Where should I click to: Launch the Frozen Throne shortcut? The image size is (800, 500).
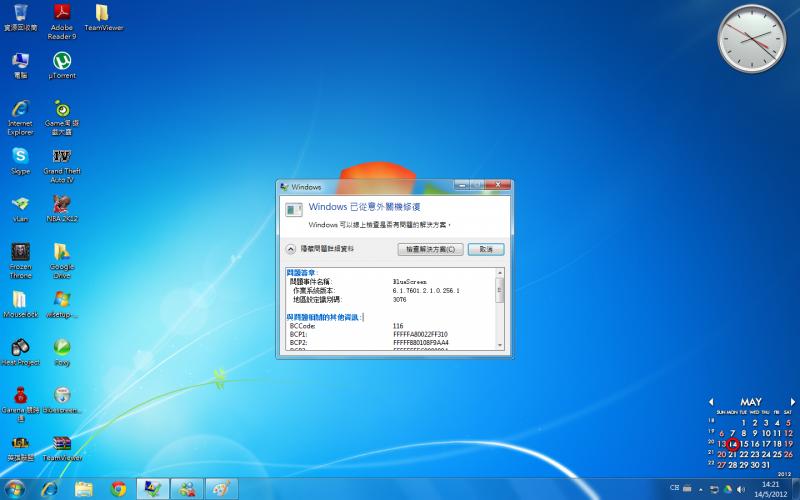(20, 261)
